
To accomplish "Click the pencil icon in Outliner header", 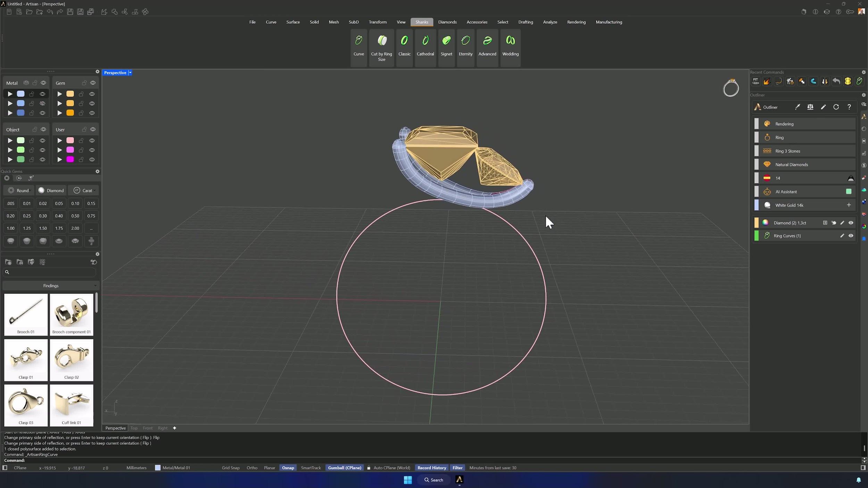I will (x=823, y=107).
